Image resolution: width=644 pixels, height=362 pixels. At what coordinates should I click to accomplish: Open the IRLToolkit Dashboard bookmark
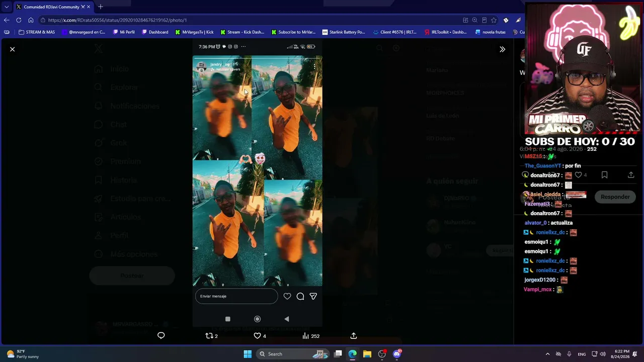pos(446,32)
